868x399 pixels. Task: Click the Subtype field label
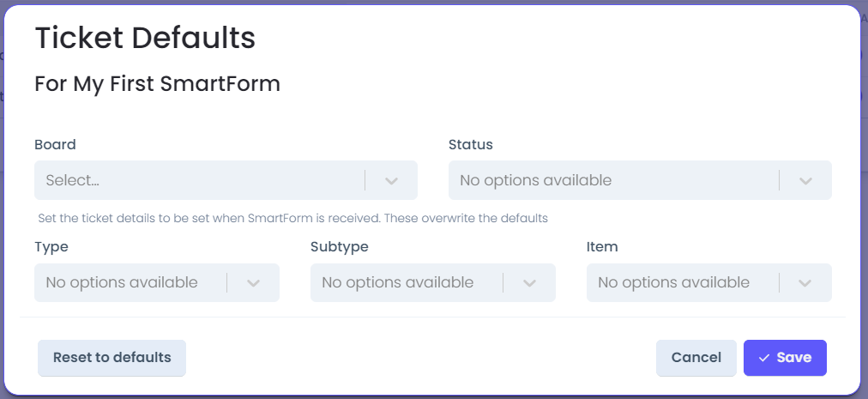pos(340,246)
